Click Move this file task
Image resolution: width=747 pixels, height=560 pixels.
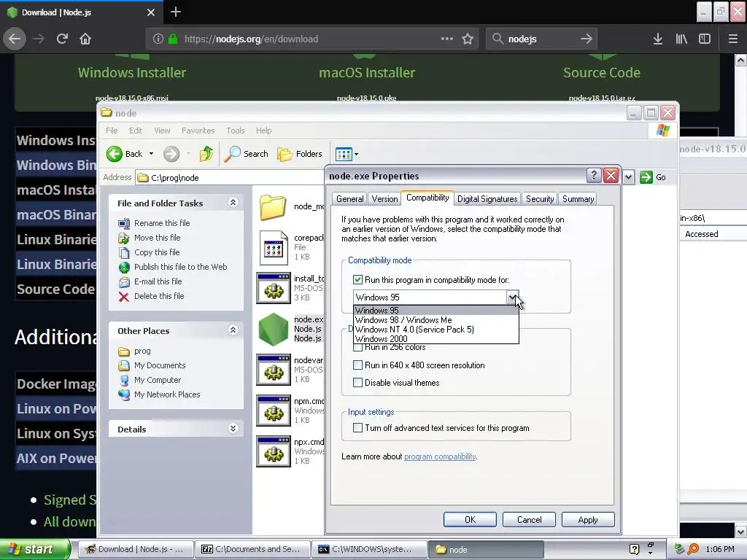[x=158, y=238]
